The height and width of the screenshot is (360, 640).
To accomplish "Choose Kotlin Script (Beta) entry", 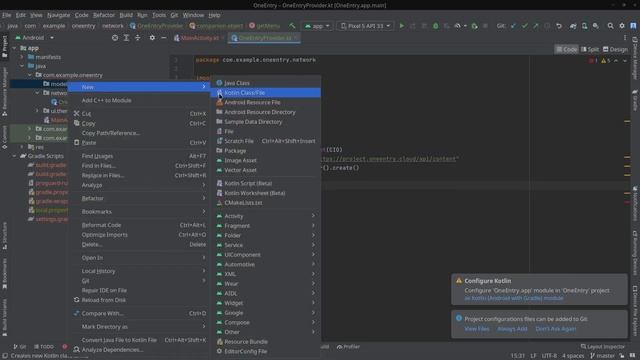I will [x=265, y=183].
